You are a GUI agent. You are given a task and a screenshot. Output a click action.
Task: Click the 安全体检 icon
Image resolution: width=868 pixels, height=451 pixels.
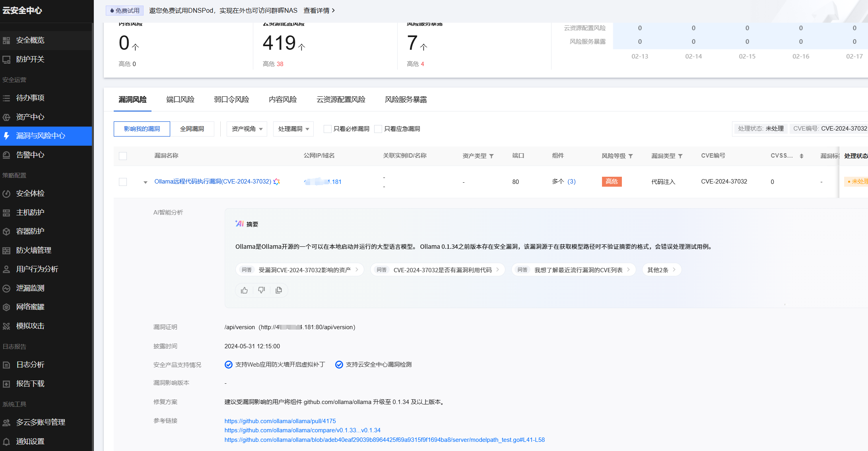click(x=6, y=194)
